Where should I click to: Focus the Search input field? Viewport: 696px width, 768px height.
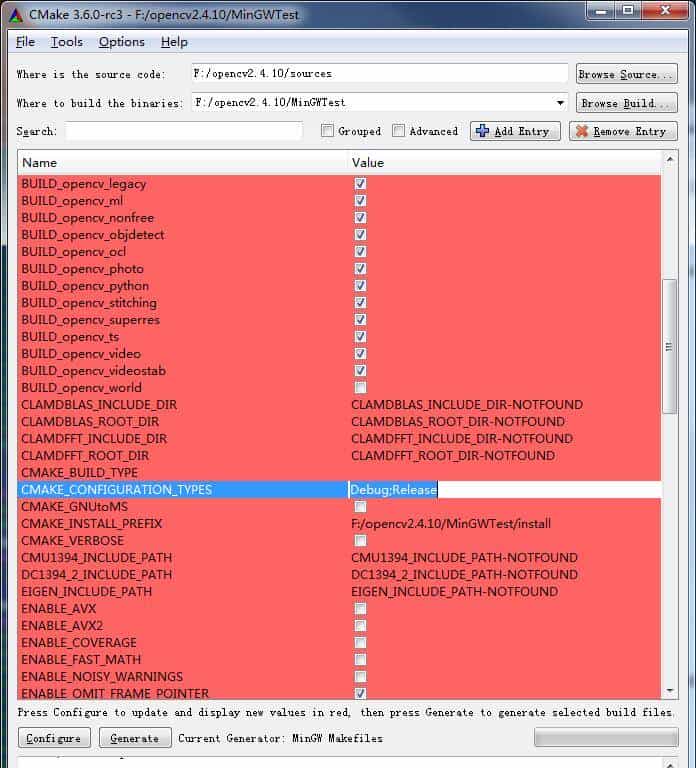tap(184, 131)
